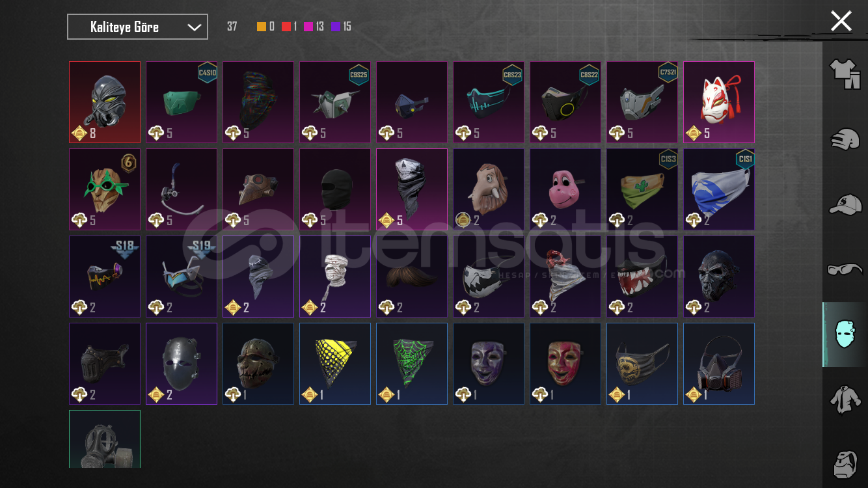Screen dimensions: 868x488
Task: Select the yellow dotted bandana
Action: (335, 364)
